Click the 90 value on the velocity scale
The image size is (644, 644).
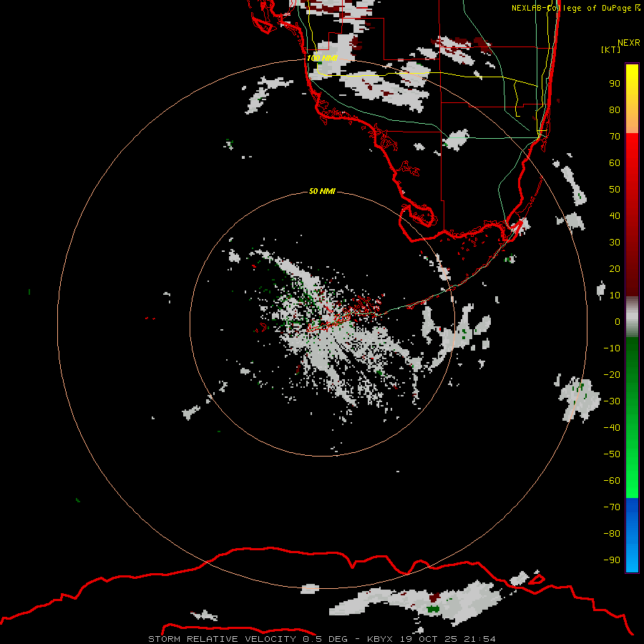(615, 84)
